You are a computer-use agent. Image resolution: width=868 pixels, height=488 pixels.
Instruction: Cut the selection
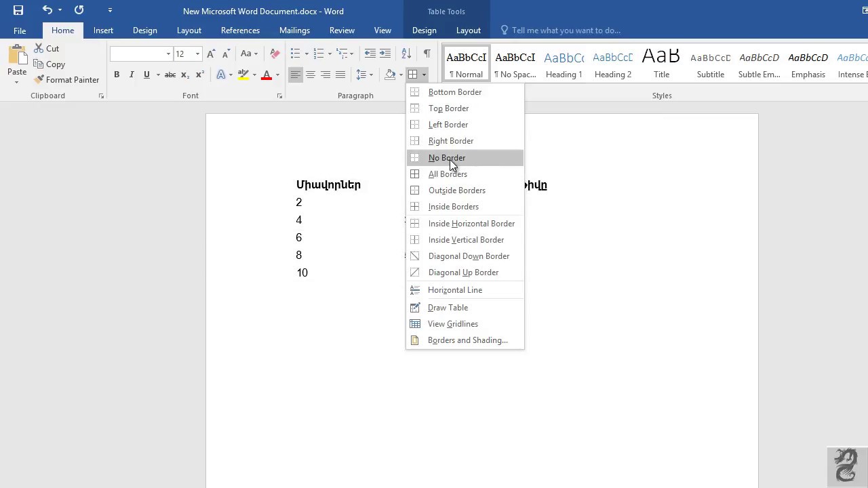pyautogui.click(x=47, y=49)
